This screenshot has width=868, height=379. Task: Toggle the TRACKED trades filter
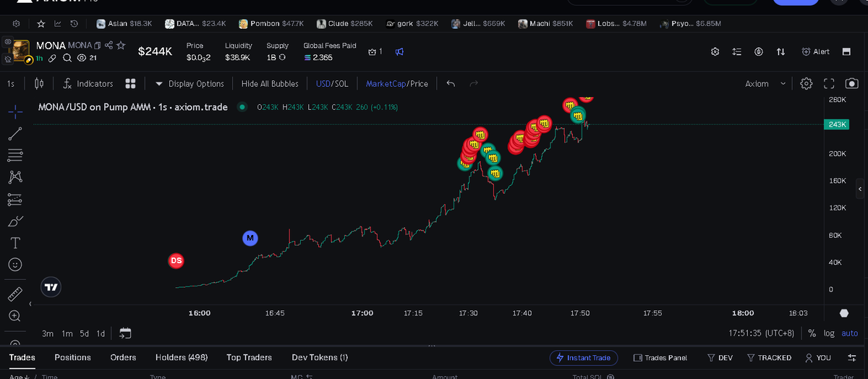[769, 357]
